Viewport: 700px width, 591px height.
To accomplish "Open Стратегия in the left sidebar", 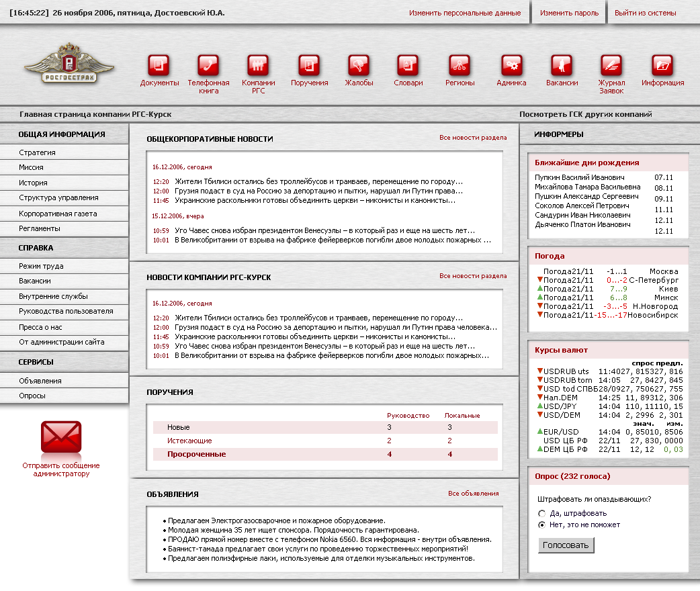I will pos(38,152).
